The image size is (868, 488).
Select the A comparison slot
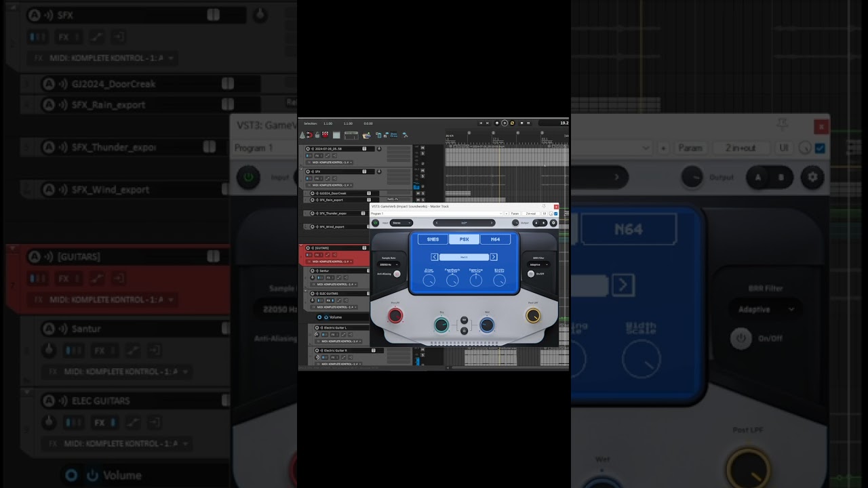tap(536, 223)
